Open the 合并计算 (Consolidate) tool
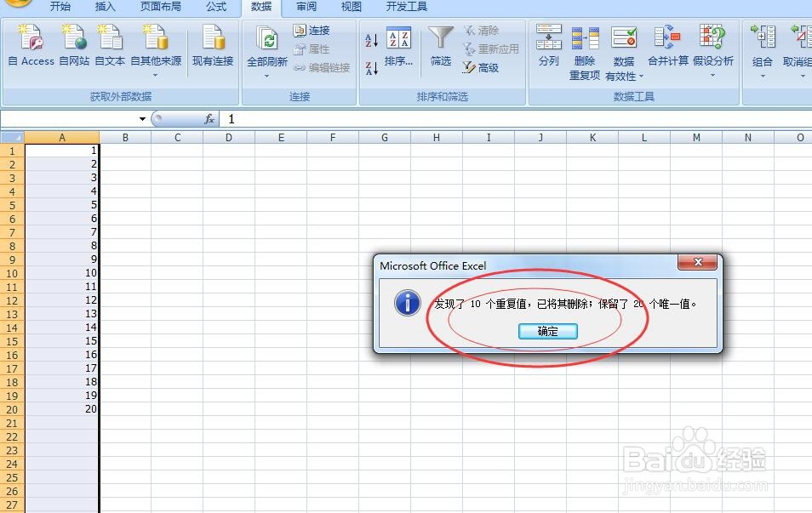The image size is (812, 513). [x=666, y=47]
